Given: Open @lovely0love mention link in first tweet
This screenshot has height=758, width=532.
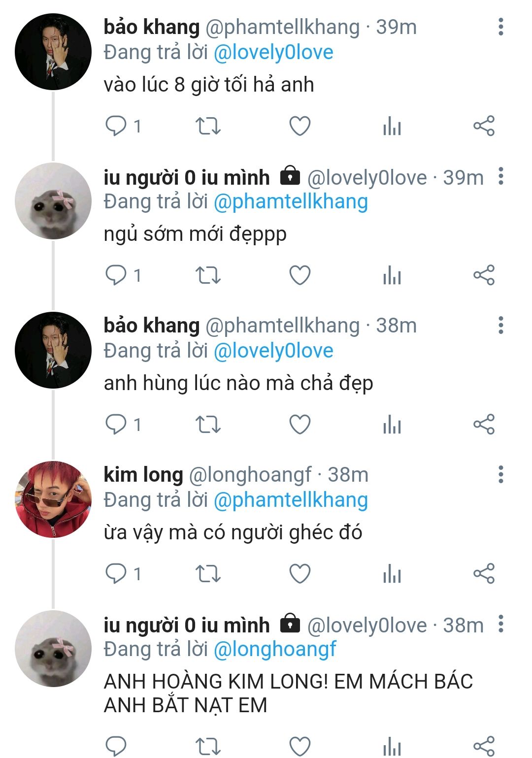Looking at the screenshot, I should pyautogui.click(x=273, y=52).
